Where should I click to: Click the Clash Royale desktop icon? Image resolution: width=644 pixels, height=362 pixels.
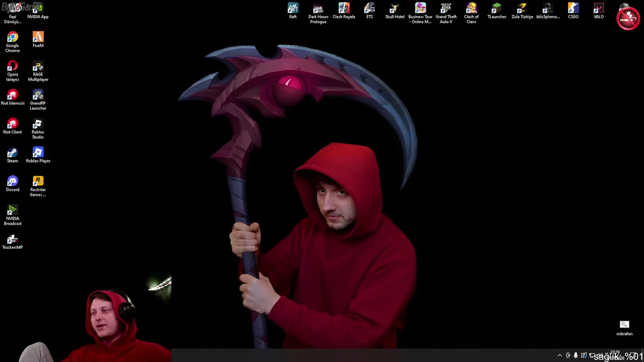click(344, 11)
